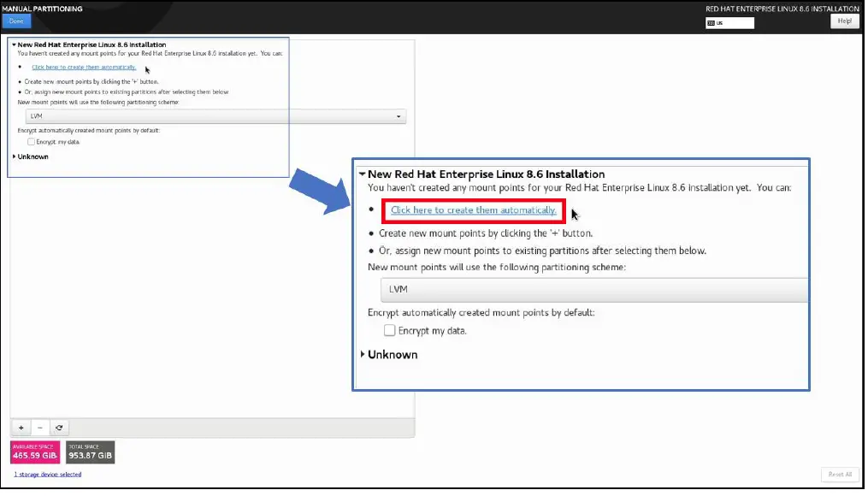Select the Total Space 953.87 GiB box
This screenshot has width=868, height=496.
click(x=91, y=452)
